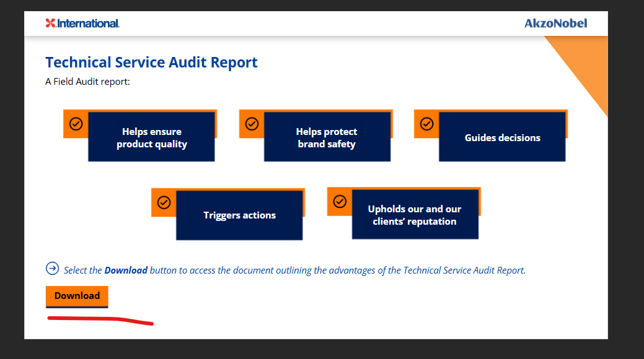Select the Helps ensure product quality card
This screenshot has width=644, height=359.
151,137
